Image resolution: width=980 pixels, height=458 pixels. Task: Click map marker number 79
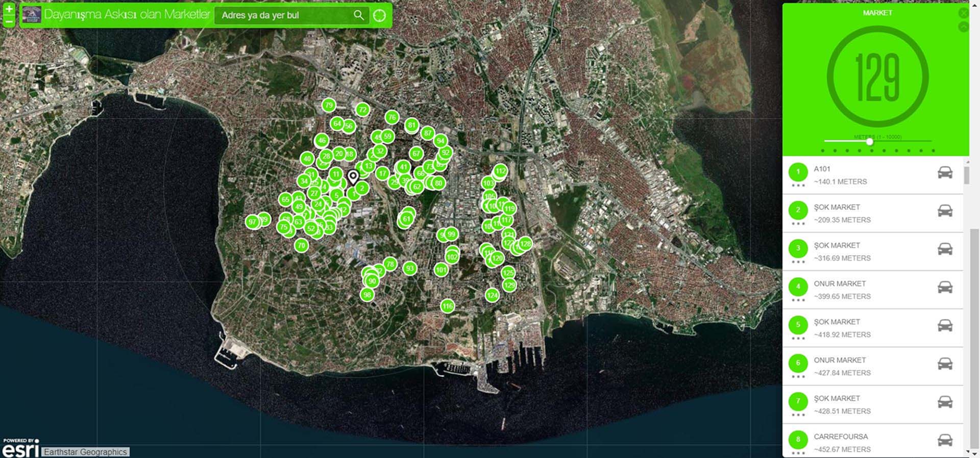coord(329,106)
